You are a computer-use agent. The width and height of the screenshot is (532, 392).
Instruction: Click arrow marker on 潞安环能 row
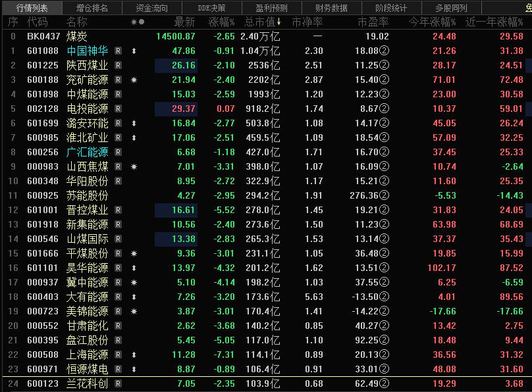[x=134, y=124]
